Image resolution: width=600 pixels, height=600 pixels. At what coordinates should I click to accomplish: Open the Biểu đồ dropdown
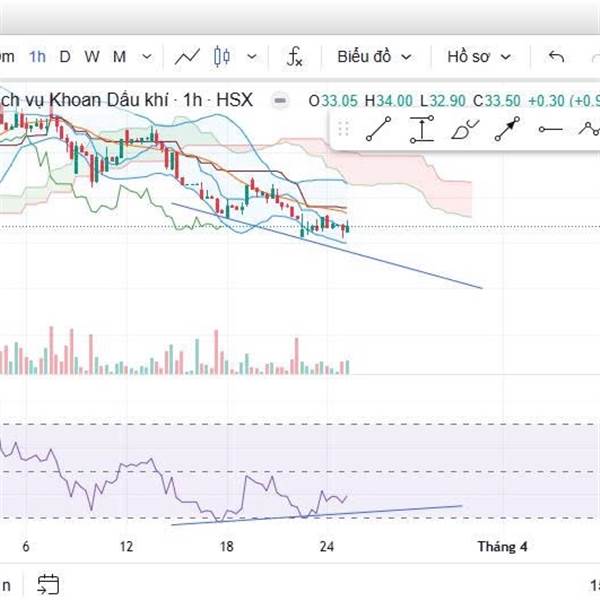[x=373, y=57]
